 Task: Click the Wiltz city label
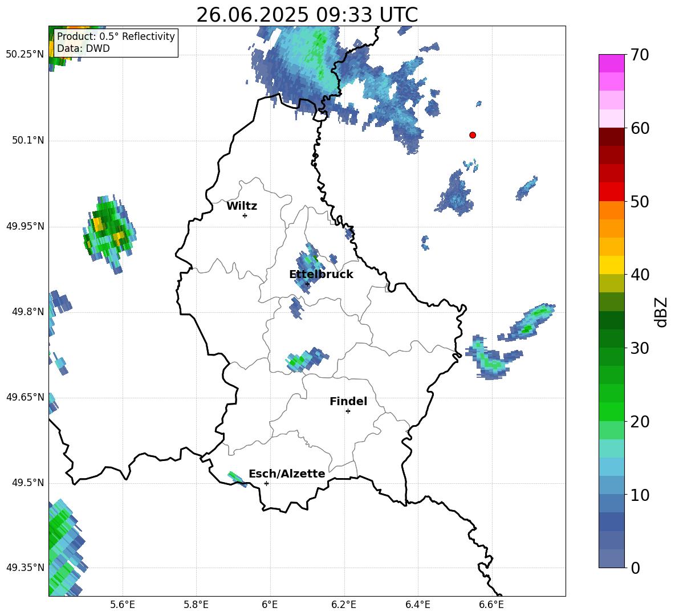click(x=242, y=206)
